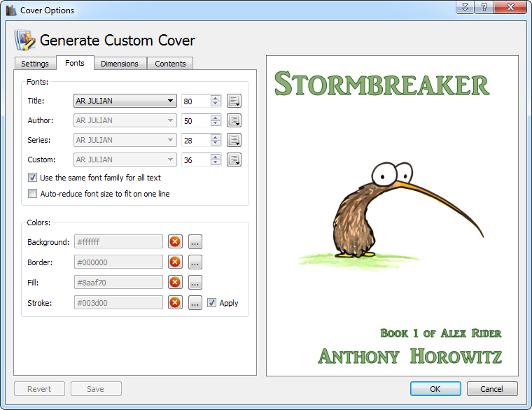Open text alignment options for Author font
The width and height of the screenshot is (532, 410).
tap(234, 120)
